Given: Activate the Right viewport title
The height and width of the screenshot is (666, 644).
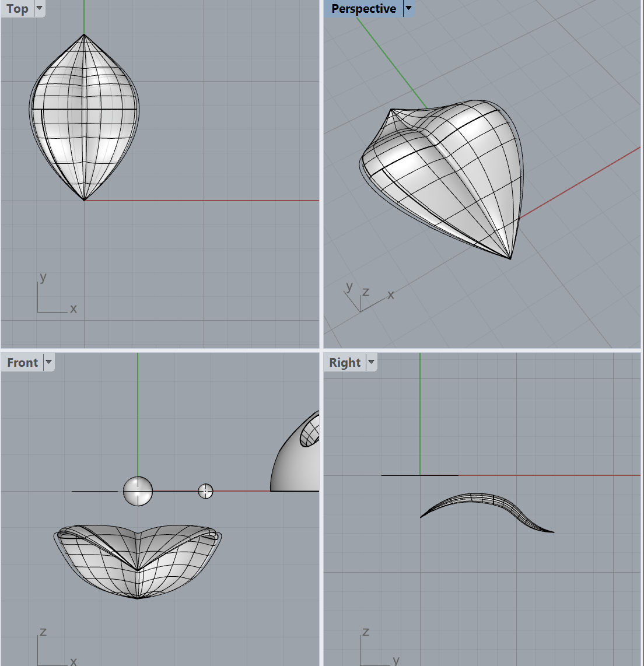Looking at the screenshot, I should click(345, 362).
